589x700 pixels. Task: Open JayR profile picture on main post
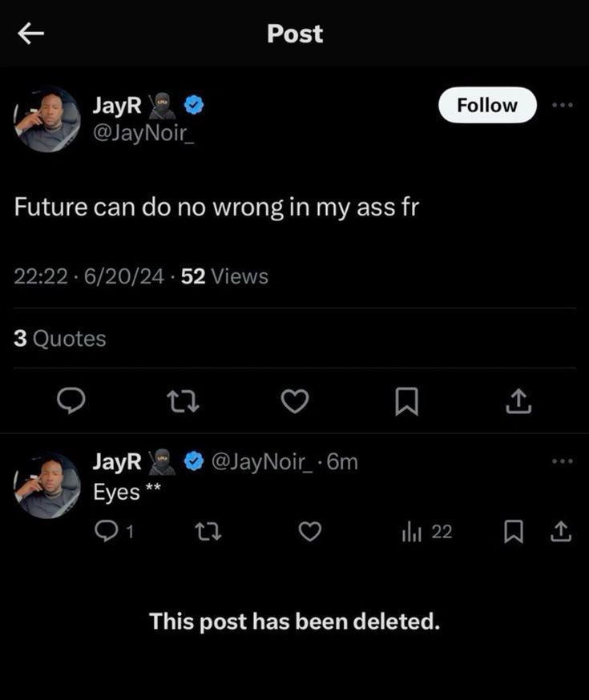[47, 119]
